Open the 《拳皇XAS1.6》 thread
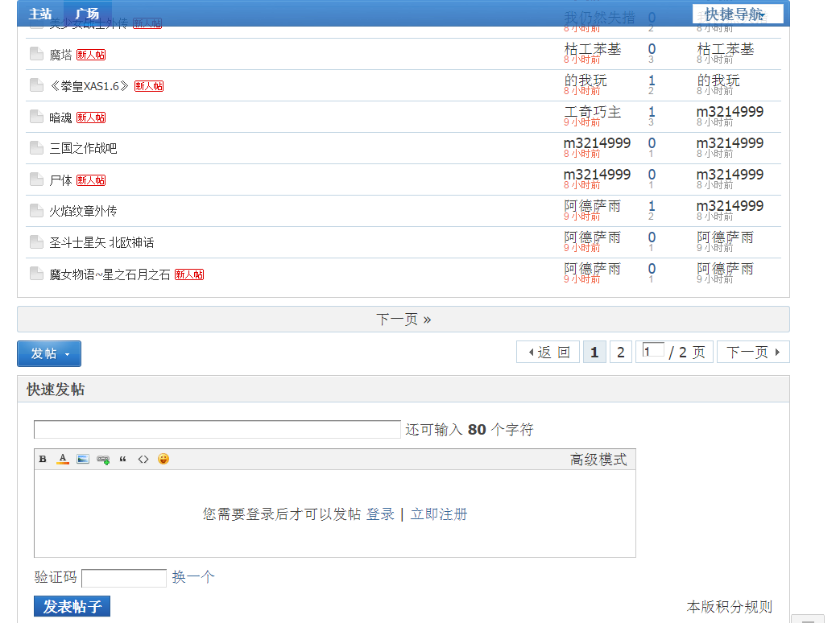 (x=89, y=86)
